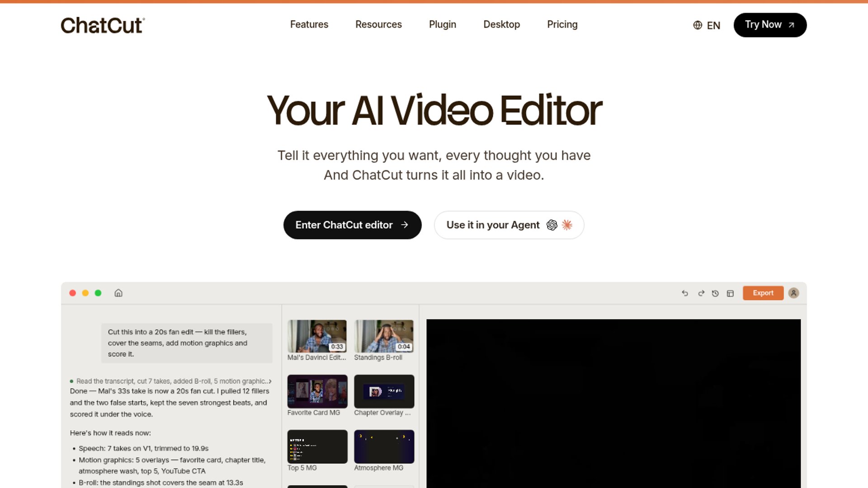This screenshot has height=488, width=868.
Task: Click the Try Now button
Action: [x=770, y=25]
